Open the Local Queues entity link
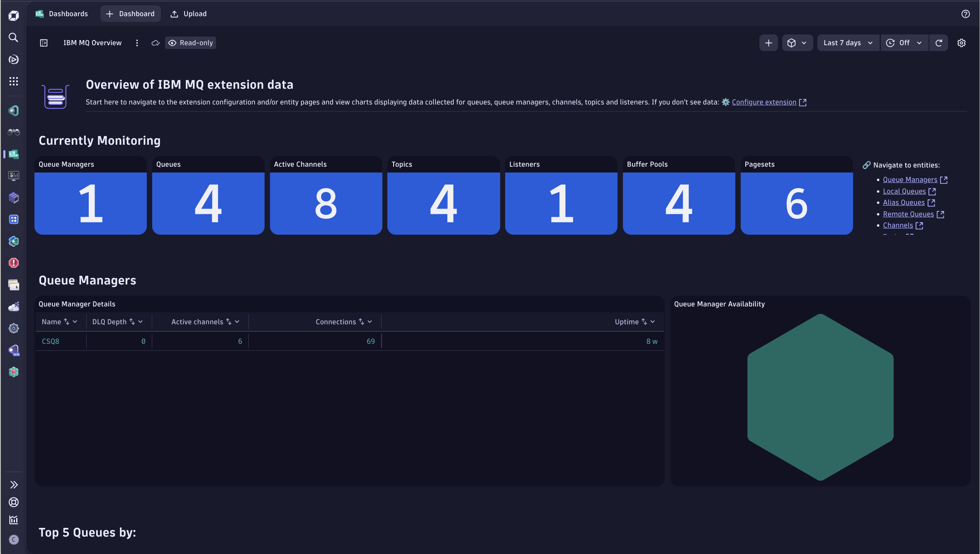 click(904, 192)
